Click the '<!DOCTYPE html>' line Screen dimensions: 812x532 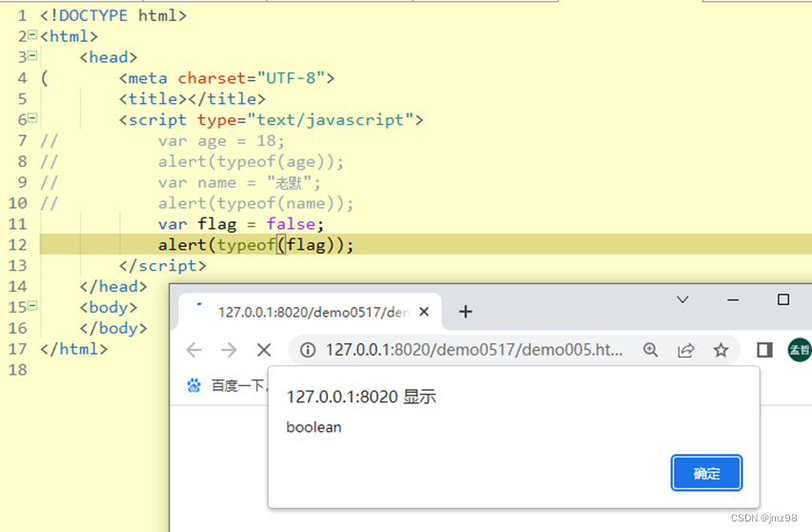pyautogui.click(x=113, y=15)
